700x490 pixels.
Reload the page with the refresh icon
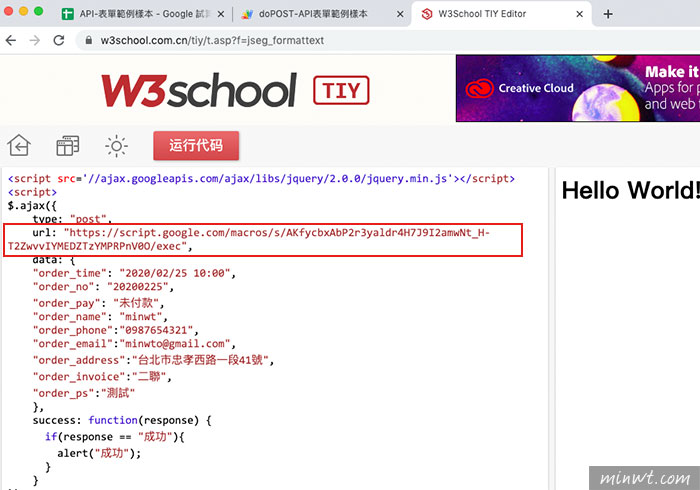[59, 41]
